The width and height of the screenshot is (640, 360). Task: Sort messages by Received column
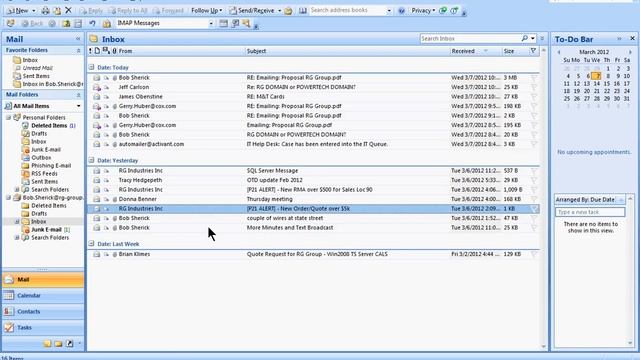[x=476, y=51]
